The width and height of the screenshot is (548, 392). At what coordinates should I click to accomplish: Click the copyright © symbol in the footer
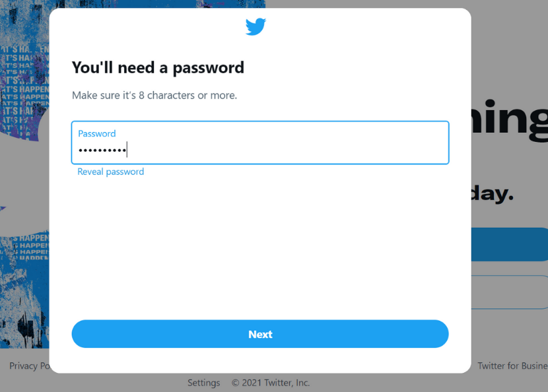click(x=235, y=383)
